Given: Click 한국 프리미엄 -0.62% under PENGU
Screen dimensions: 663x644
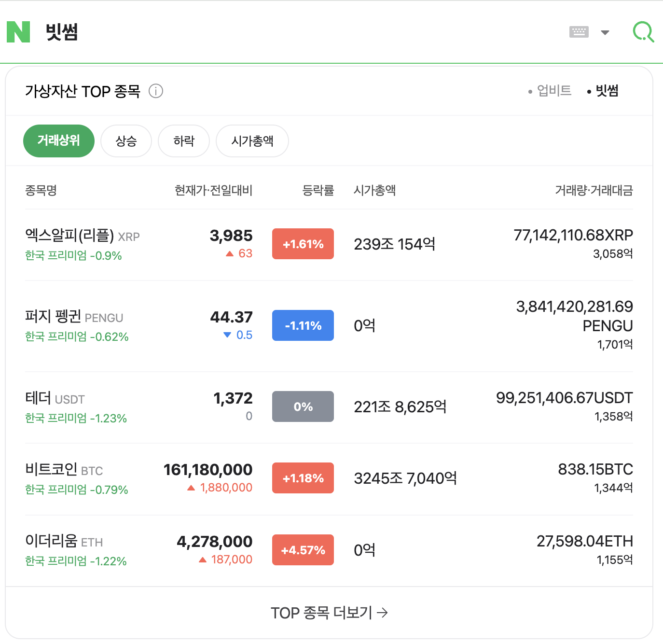Looking at the screenshot, I should [77, 336].
